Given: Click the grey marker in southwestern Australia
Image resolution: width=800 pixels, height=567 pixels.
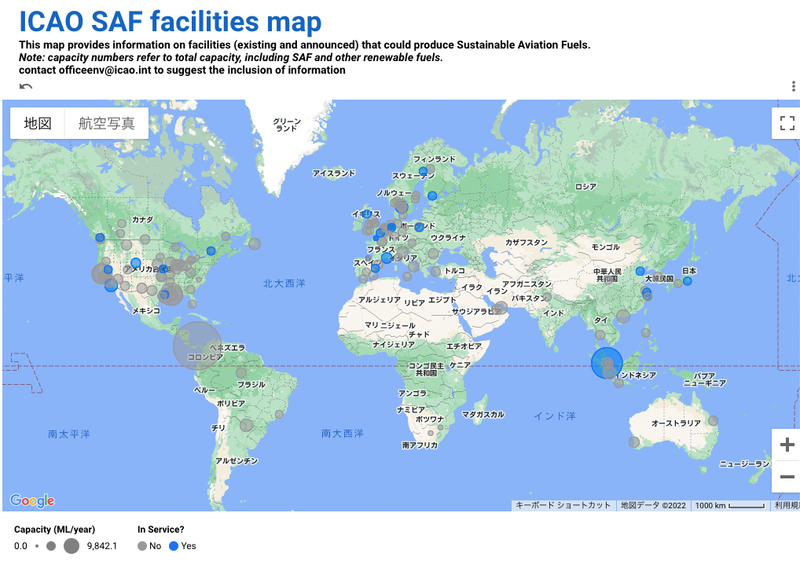Looking at the screenshot, I should point(634,442).
